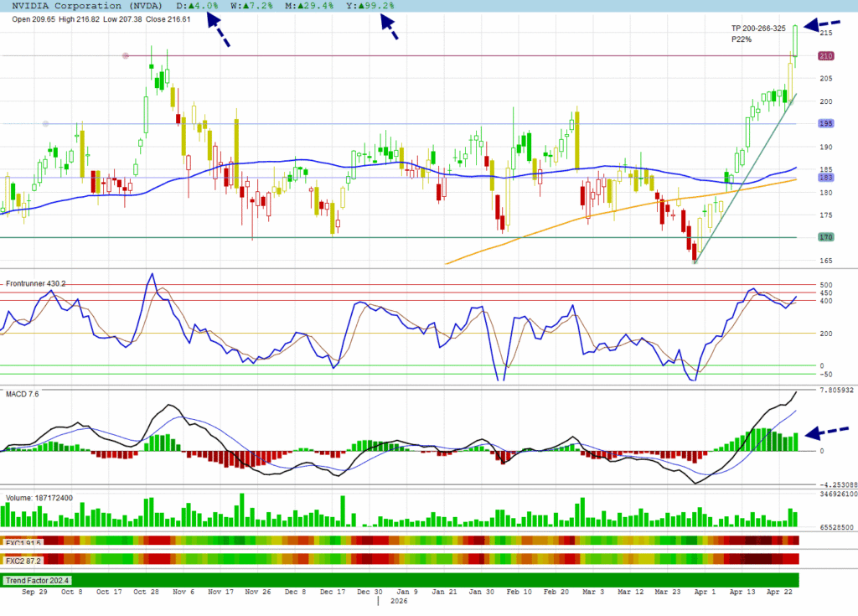Click the 210 price level tag
The width and height of the screenshot is (858, 616).
(825, 56)
